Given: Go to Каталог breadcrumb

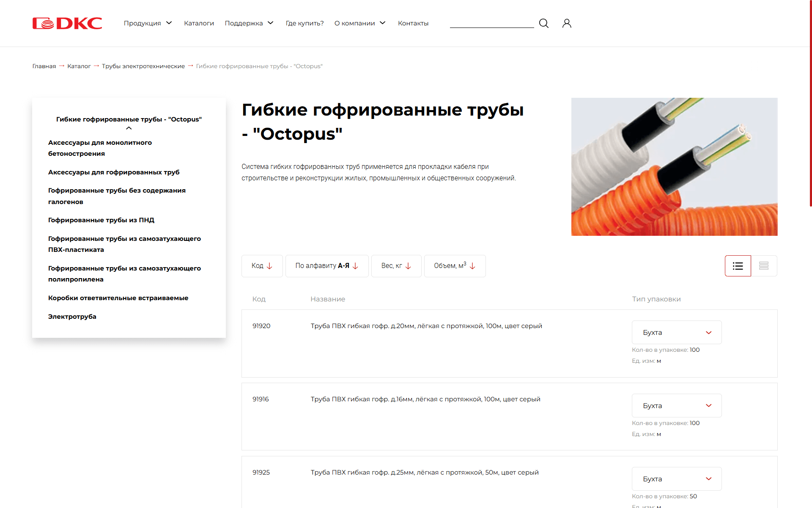Looking at the screenshot, I should (79, 66).
